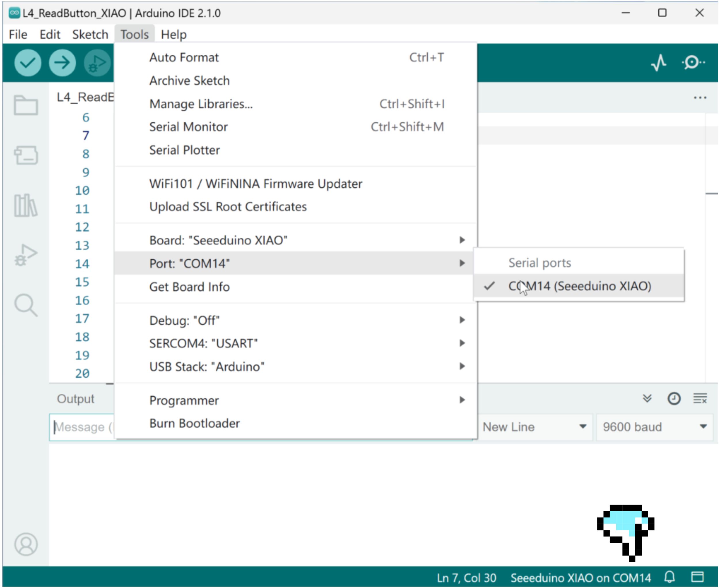Open the Serial Plotter waveform icon
The width and height of the screenshot is (720, 588).
coord(659,63)
